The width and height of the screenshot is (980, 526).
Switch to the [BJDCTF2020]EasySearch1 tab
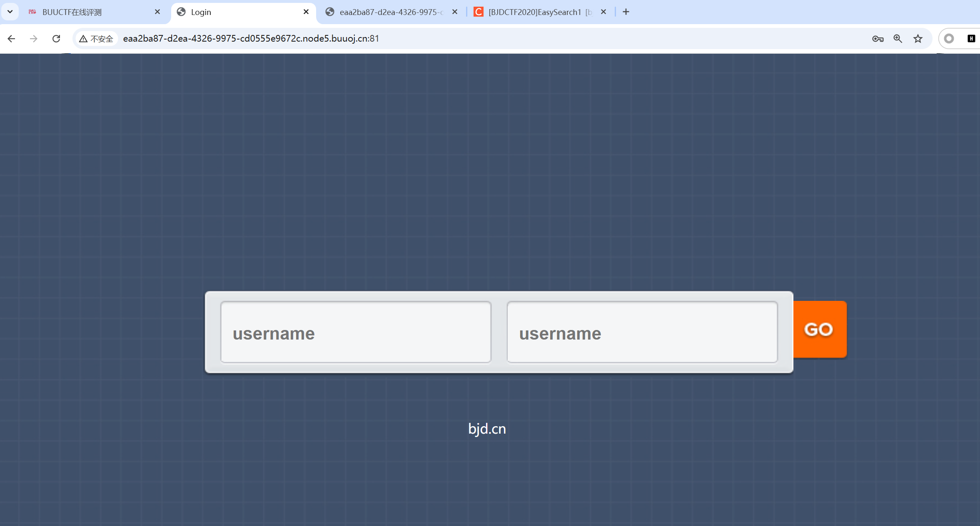(534, 12)
